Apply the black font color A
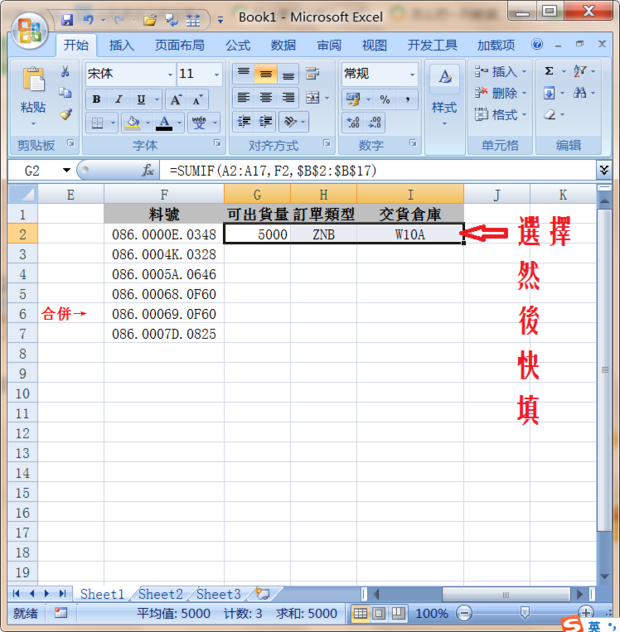The image size is (620, 632). tap(164, 122)
